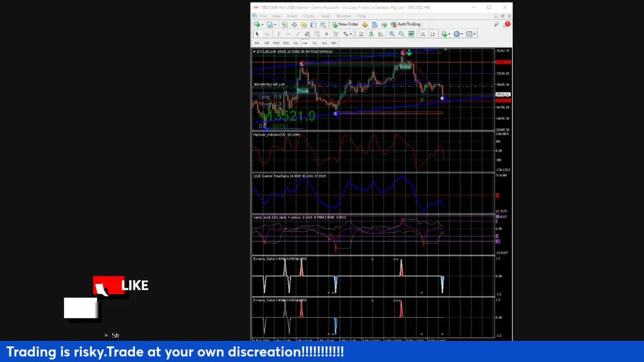Select the Horizontal Line drawing tool
This screenshot has height=362, width=644.
(288, 34)
